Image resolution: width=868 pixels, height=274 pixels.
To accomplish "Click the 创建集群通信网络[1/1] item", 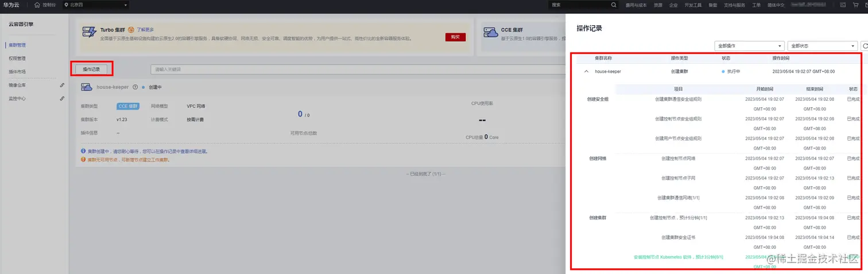I will point(678,198).
